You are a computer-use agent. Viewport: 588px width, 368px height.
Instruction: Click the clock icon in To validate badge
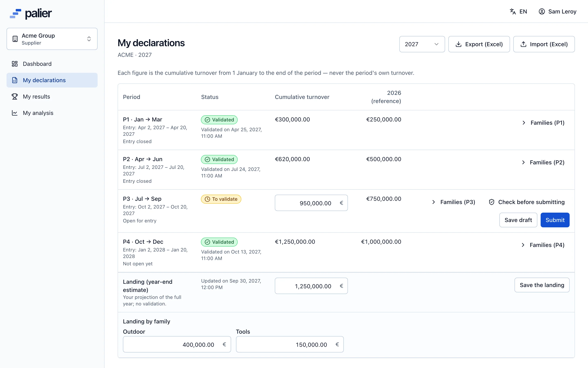207,199
